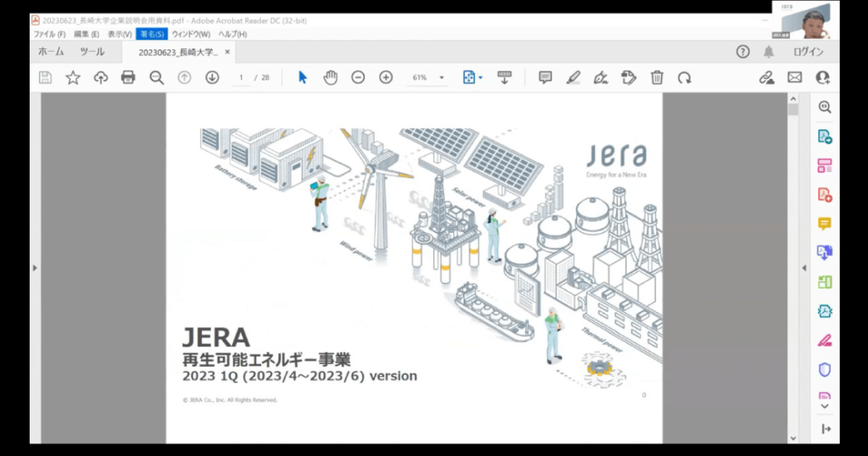Open the ウィンドウ(W) menu
The height and width of the screenshot is (456, 868).
(x=191, y=34)
